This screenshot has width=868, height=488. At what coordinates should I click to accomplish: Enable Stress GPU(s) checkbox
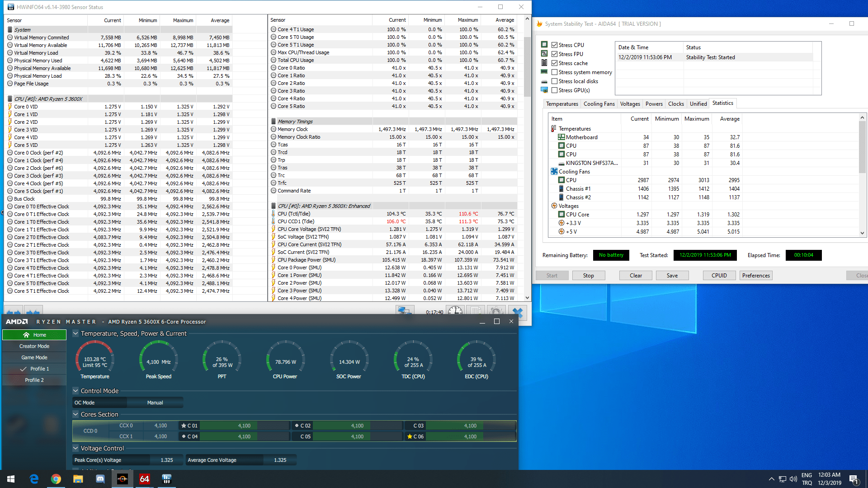554,90
